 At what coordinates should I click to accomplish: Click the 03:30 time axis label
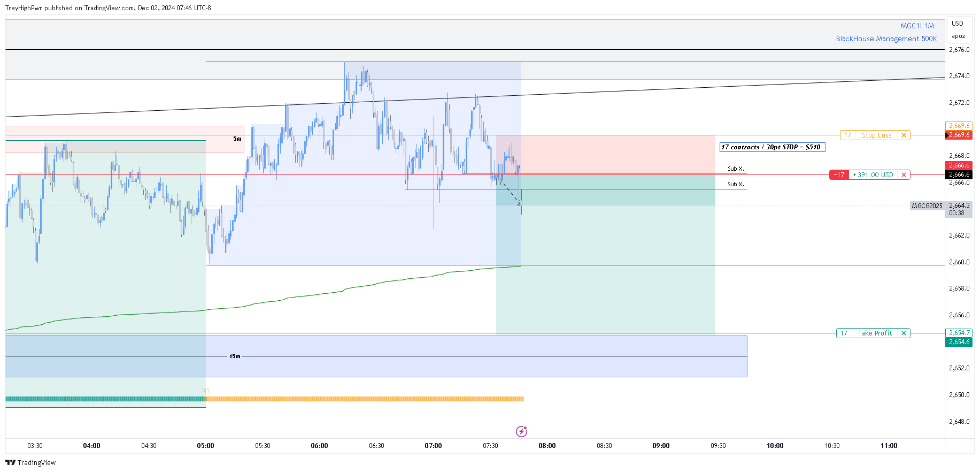click(x=35, y=445)
